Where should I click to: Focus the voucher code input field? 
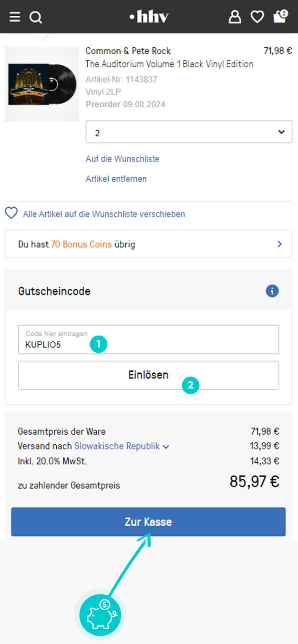click(149, 340)
